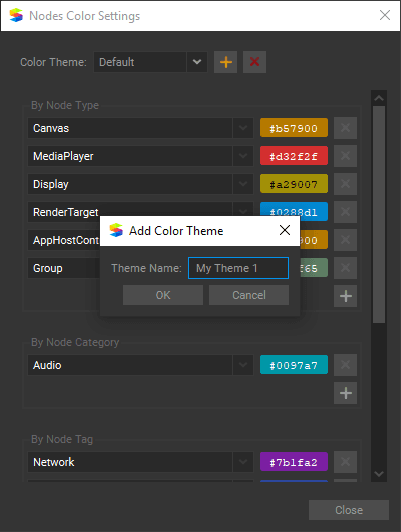Remove the Network tag row
Viewport: 401px width, 532px height.
(345, 462)
